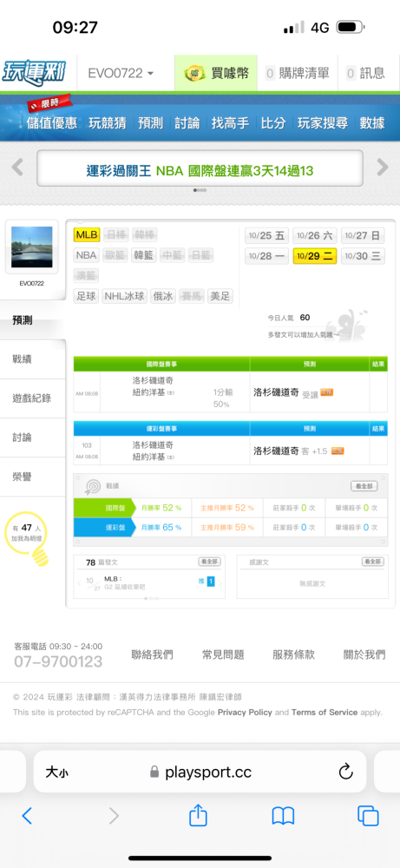Open 聯絡我們 footer link
Screen dimensions: 400x868
pos(152,654)
